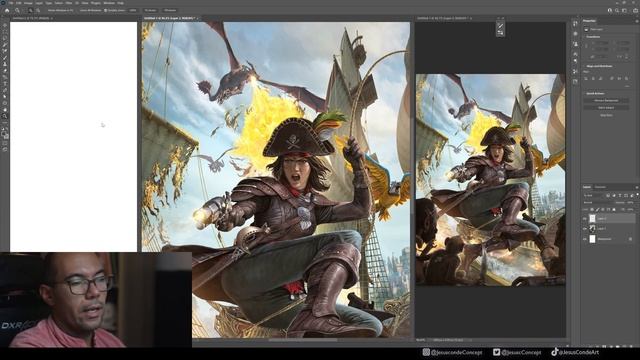The width and height of the screenshot is (640, 360).
Task: Click the Share icon at top right
Action: (x=636, y=10)
